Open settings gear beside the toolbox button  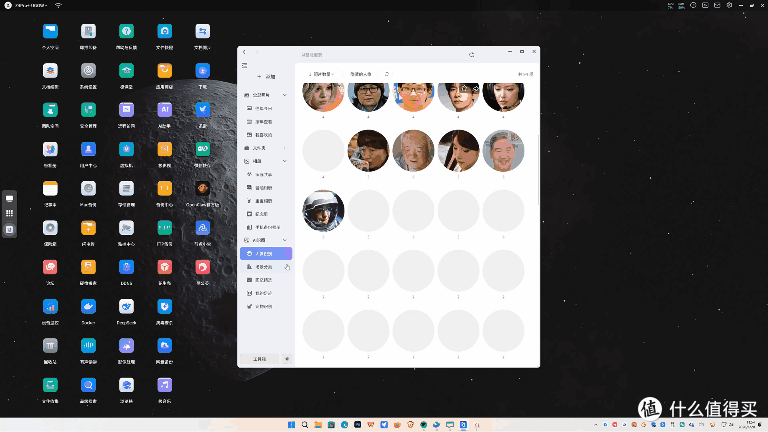[x=287, y=359]
